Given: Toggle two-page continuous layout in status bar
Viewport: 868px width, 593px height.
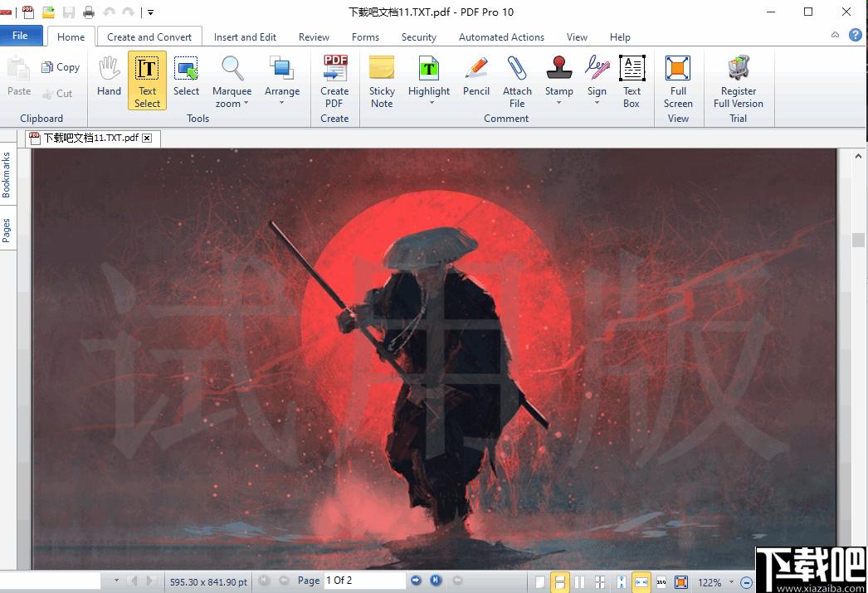Looking at the screenshot, I should 599,582.
